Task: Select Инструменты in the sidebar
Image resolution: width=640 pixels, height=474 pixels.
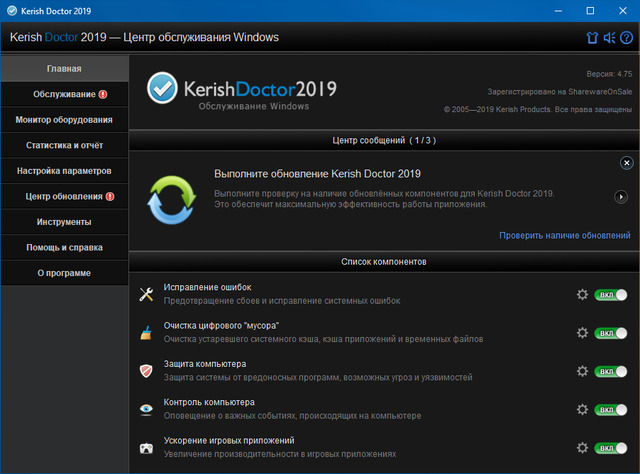Action: point(64,221)
